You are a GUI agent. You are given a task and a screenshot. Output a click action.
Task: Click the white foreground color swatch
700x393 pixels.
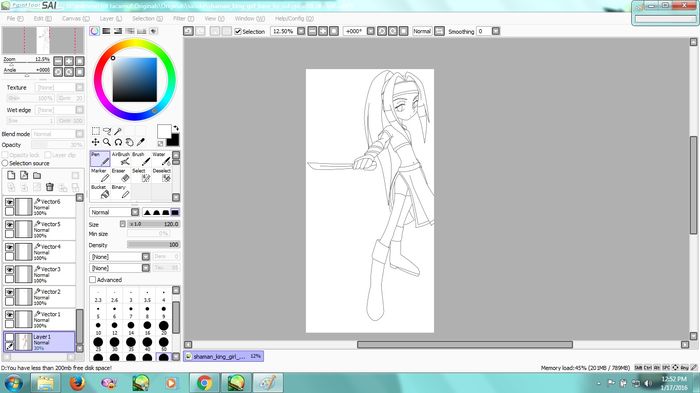164,131
